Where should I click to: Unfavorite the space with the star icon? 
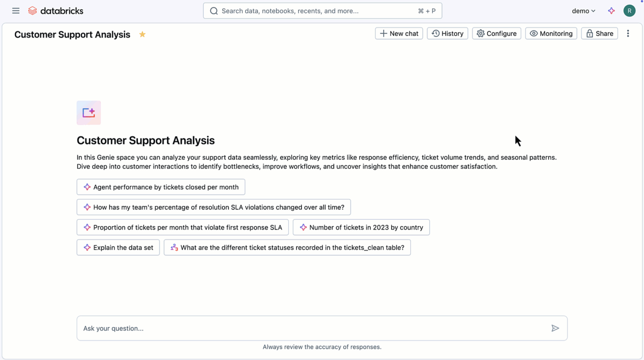point(142,34)
